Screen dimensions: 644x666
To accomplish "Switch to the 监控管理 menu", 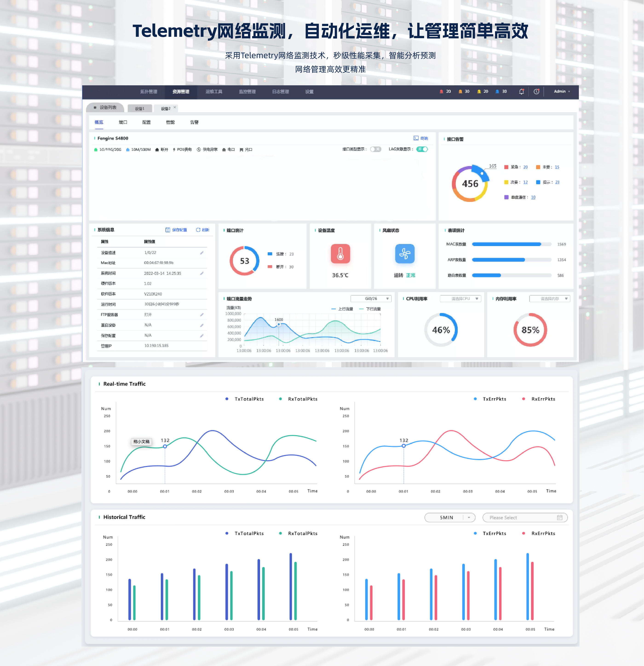I will point(247,91).
